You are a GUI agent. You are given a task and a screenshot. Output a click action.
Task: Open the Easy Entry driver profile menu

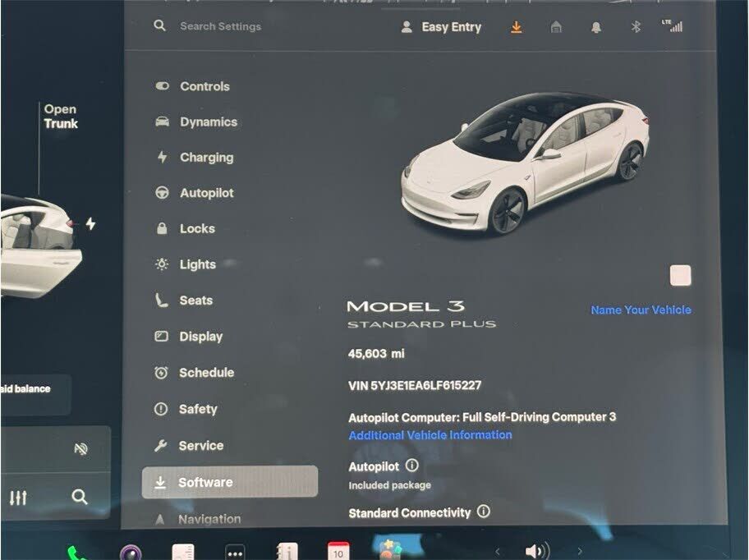pyautogui.click(x=439, y=27)
